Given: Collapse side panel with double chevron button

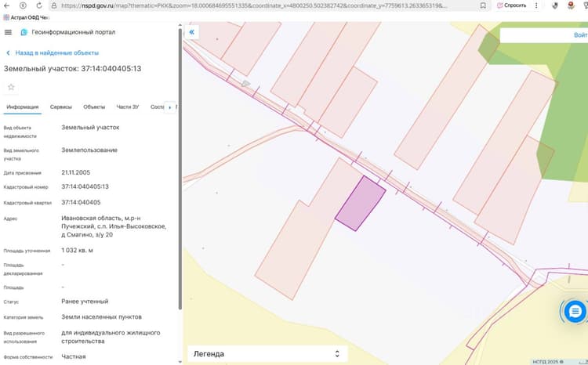Looking at the screenshot, I should pyautogui.click(x=191, y=32).
